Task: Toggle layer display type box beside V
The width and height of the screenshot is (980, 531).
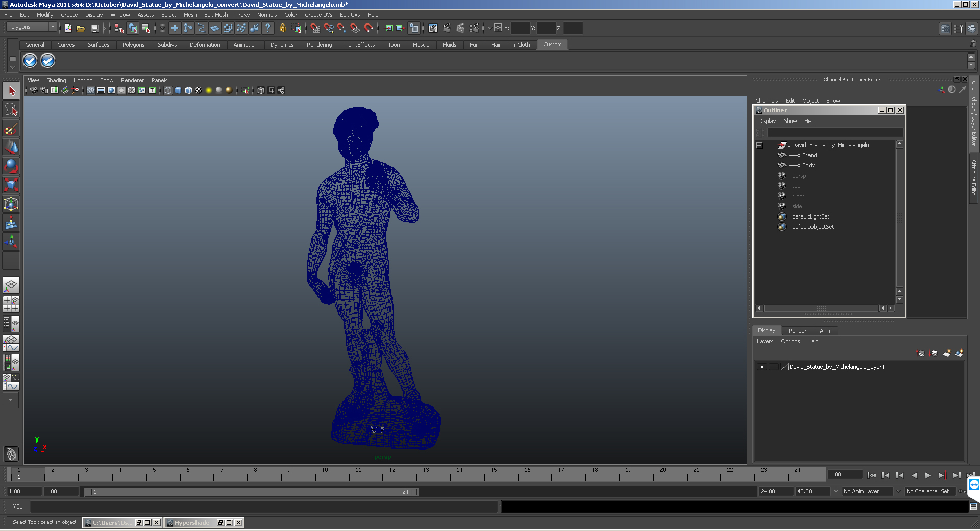Action: tap(774, 367)
